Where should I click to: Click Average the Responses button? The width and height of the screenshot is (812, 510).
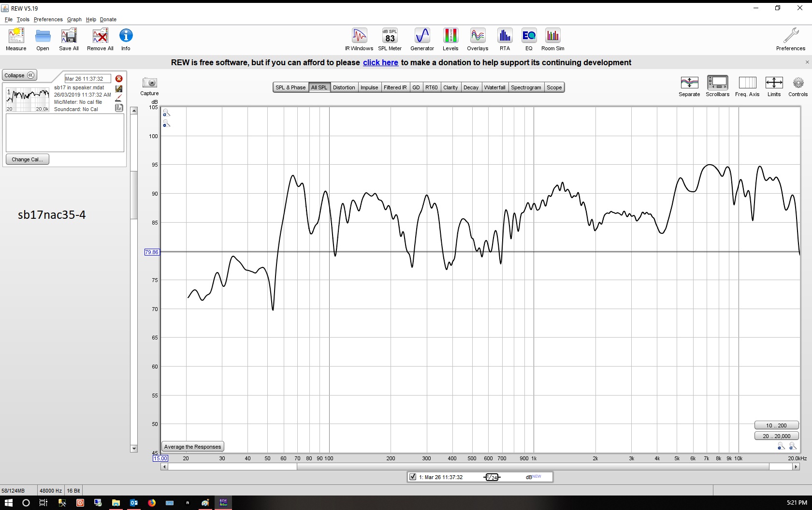coord(192,447)
